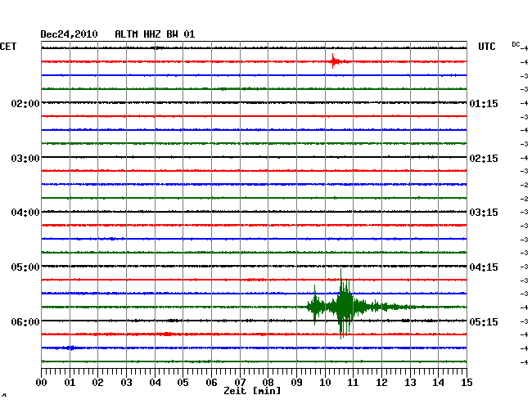The image size is (532, 404).
Task: Click the Dec24,2010 date label
Action: coord(69,34)
